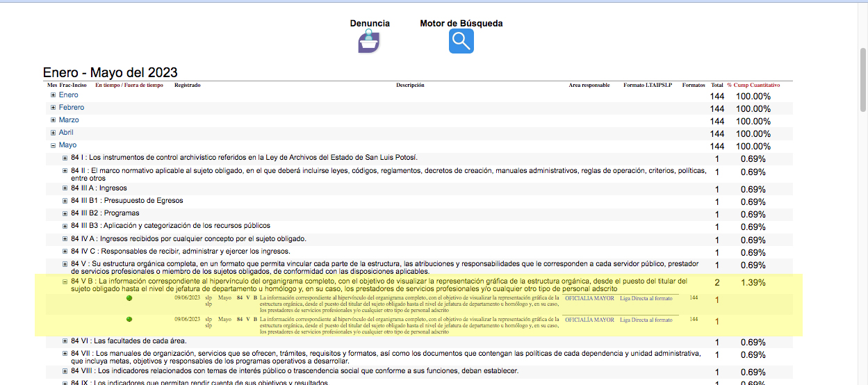Click the Formato LTAIPSLP column header

[x=648, y=85]
